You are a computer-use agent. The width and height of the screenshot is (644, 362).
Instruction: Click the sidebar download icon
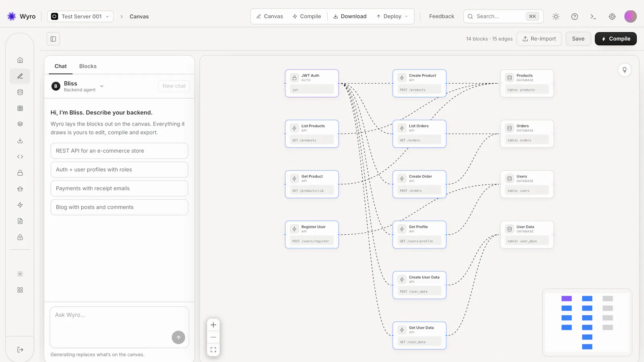(20, 141)
